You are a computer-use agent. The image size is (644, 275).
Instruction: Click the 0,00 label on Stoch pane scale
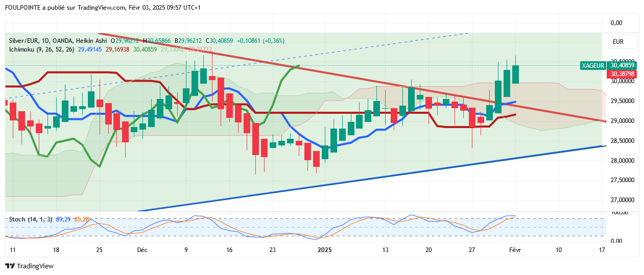617,240
